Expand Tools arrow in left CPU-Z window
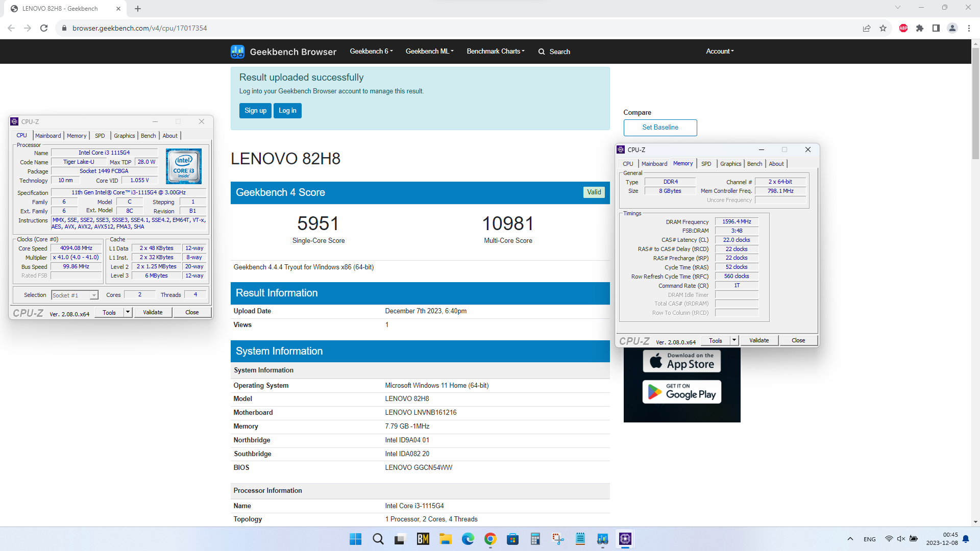 (128, 312)
